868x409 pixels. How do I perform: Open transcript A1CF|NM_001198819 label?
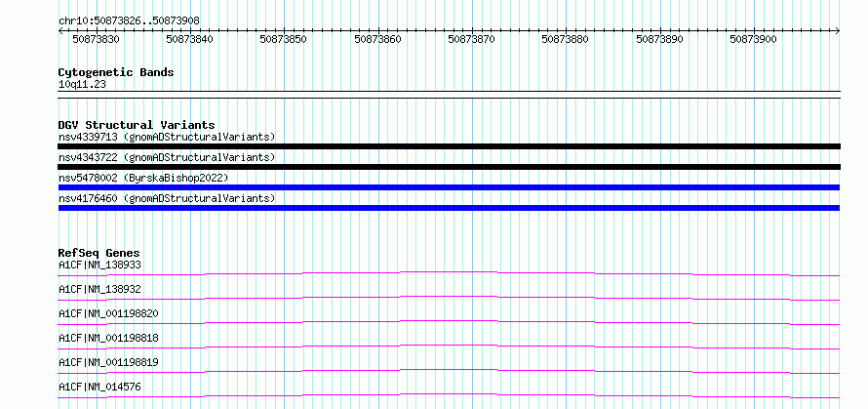coord(108,362)
